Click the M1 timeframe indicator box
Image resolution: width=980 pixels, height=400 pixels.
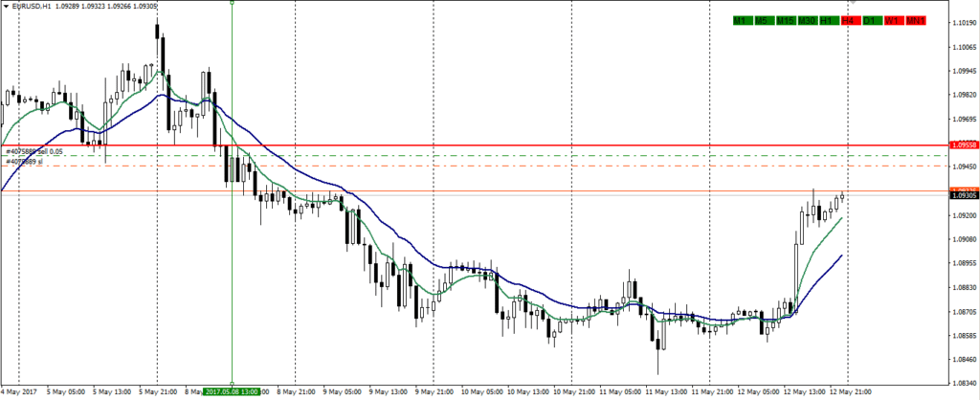[x=741, y=20]
